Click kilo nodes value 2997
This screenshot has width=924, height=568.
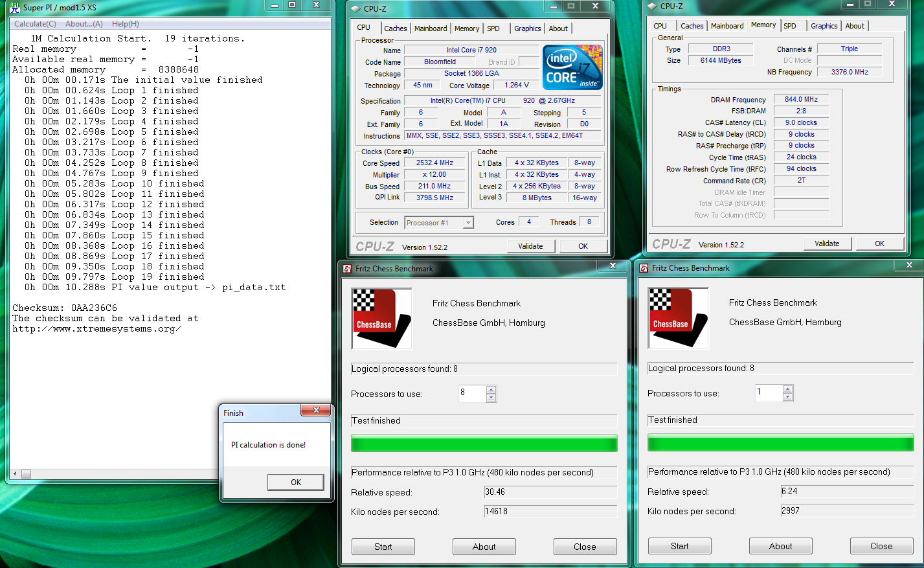click(847, 511)
